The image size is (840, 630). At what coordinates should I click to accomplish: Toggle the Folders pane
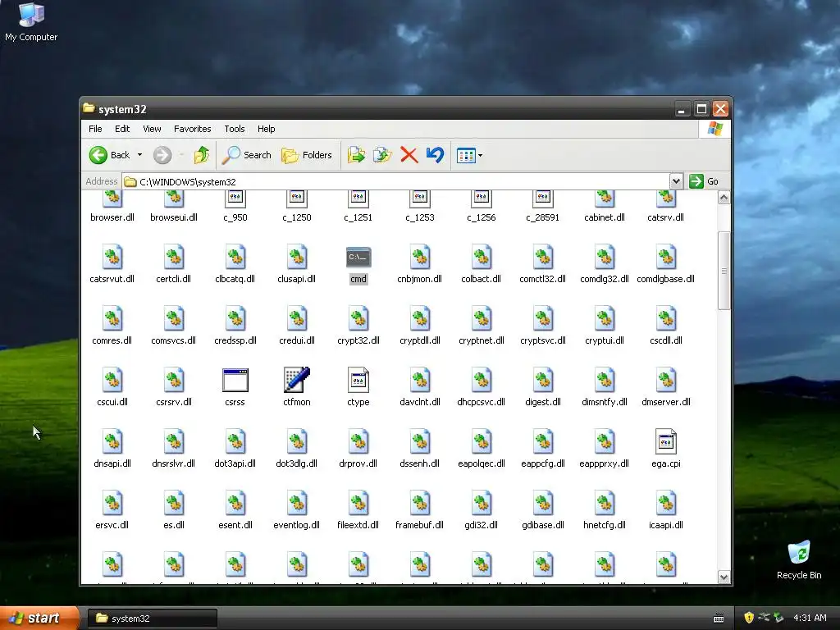307,155
